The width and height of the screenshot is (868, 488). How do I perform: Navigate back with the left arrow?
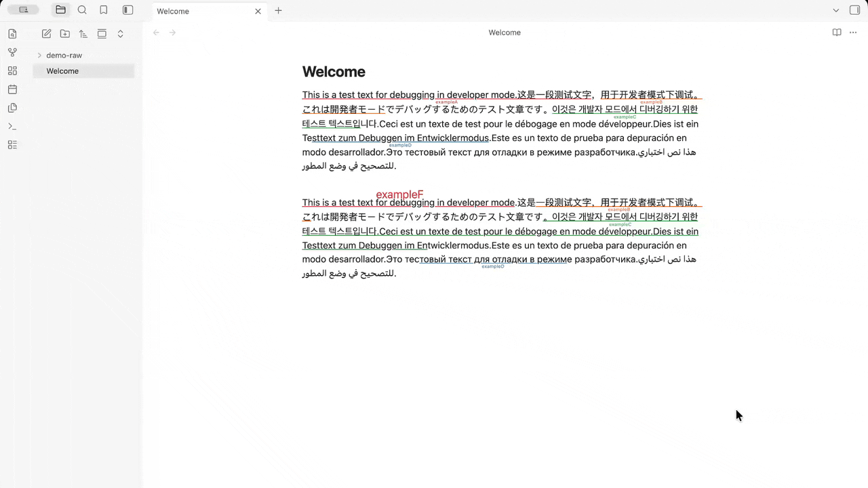point(156,33)
